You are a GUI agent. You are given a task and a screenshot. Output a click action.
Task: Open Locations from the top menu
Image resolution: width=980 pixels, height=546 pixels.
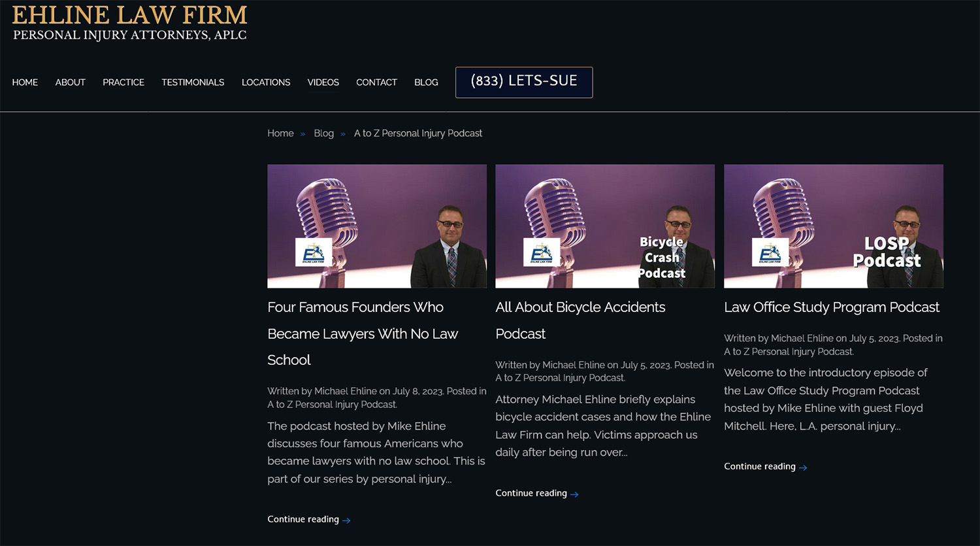coord(266,82)
